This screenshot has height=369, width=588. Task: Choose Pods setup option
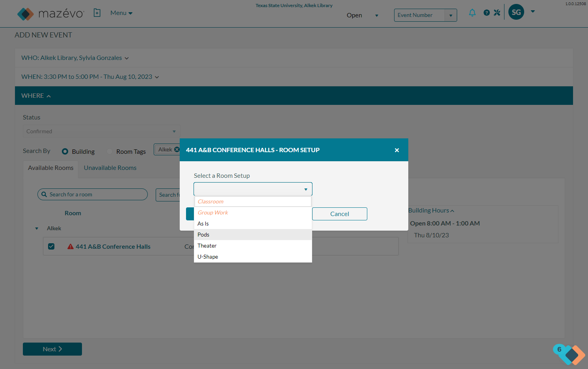[x=253, y=235]
